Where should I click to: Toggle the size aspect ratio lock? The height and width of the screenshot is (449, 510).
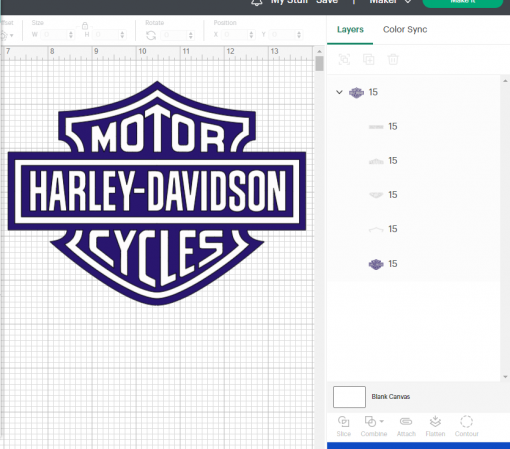pos(85,26)
